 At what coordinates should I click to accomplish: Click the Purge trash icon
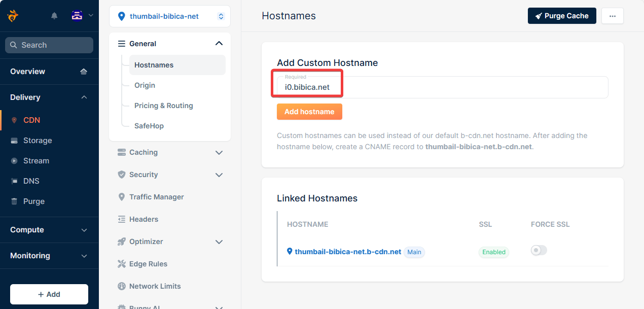[x=14, y=201]
